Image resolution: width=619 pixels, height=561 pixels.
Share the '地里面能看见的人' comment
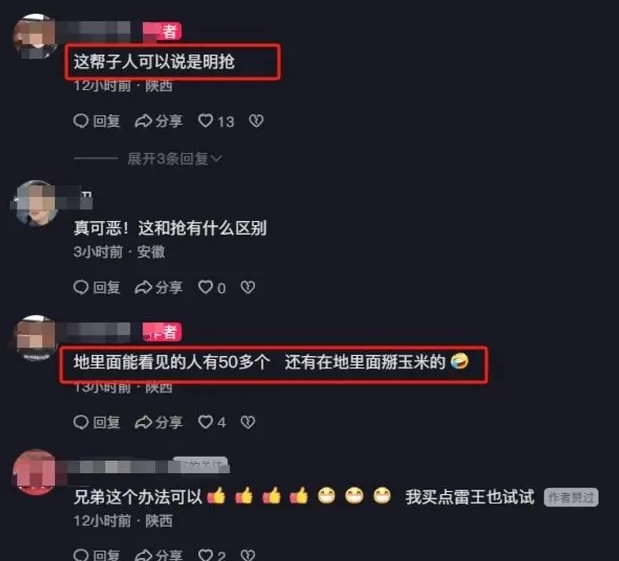(x=159, y=422)
